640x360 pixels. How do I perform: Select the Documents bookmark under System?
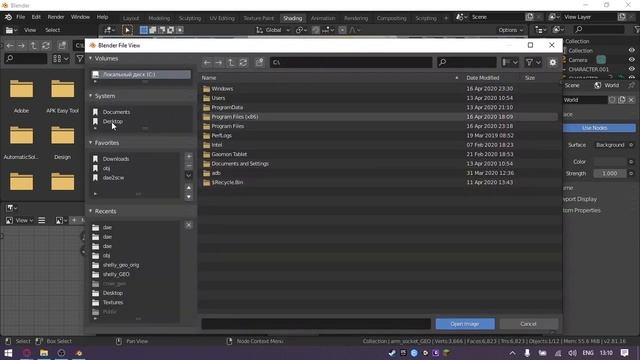click(116, 112)
